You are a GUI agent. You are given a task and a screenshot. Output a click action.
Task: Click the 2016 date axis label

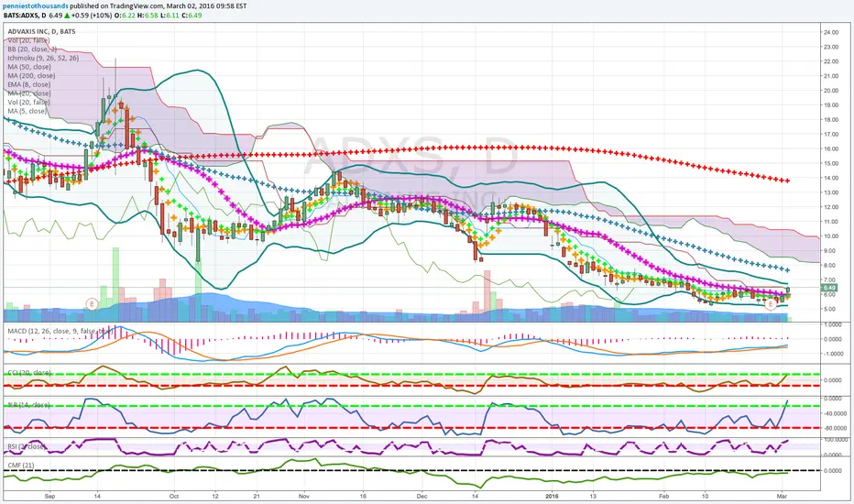point(552,497)
